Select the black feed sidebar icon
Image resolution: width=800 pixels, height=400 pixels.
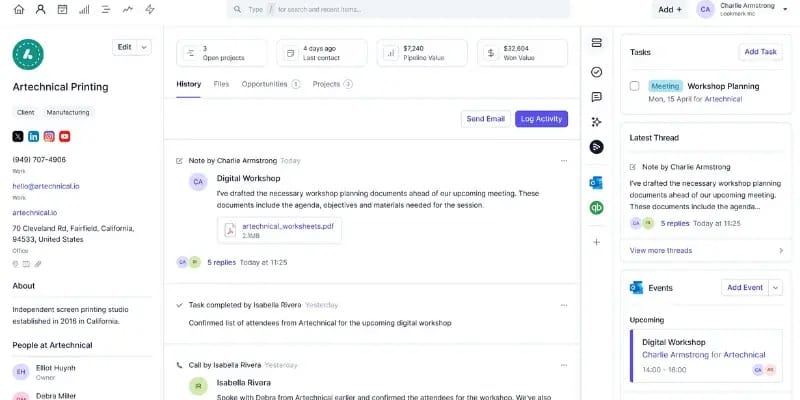[x=596, y=147]
